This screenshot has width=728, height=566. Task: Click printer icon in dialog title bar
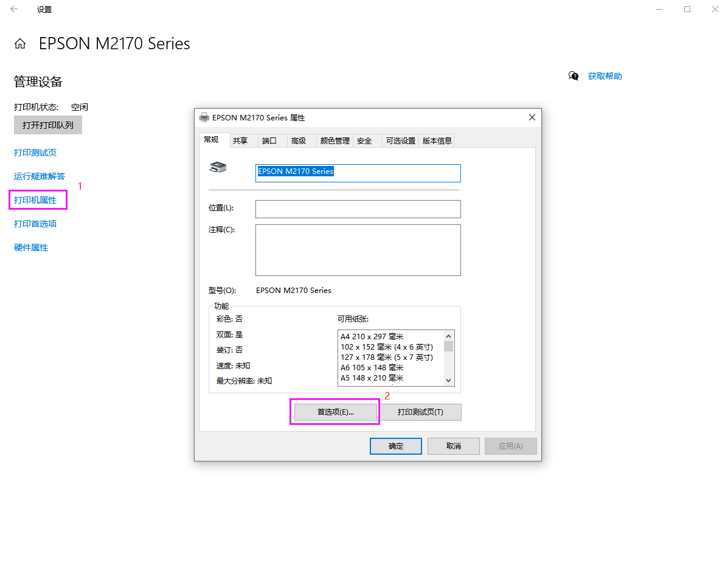204,118
